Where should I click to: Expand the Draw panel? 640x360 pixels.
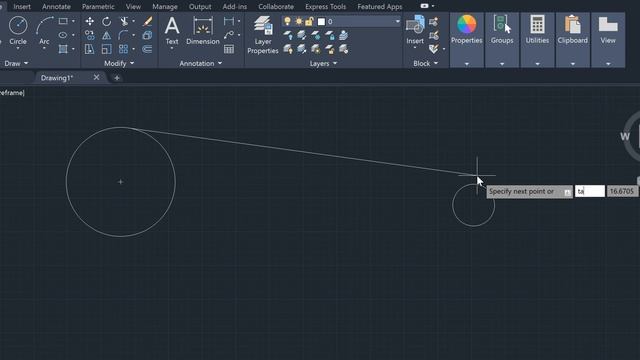point(16,63)
